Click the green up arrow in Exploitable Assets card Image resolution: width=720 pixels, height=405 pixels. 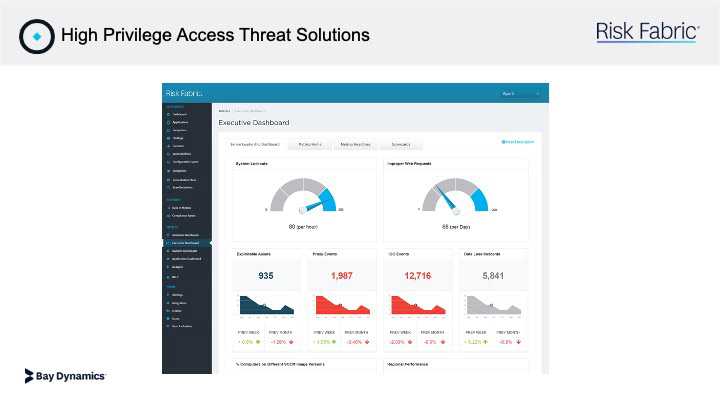(x=258, y=342)
